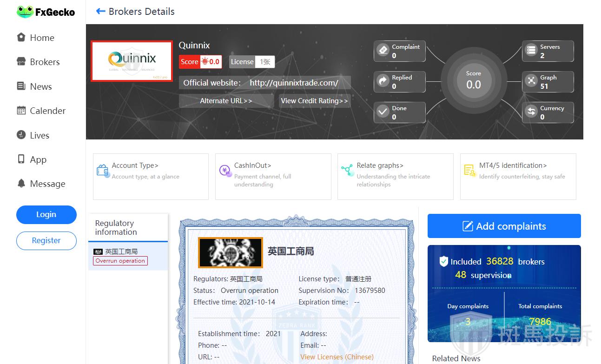601x364 pixels.
Task: Open the Calender sidebar item
Action: coord(47,111)
